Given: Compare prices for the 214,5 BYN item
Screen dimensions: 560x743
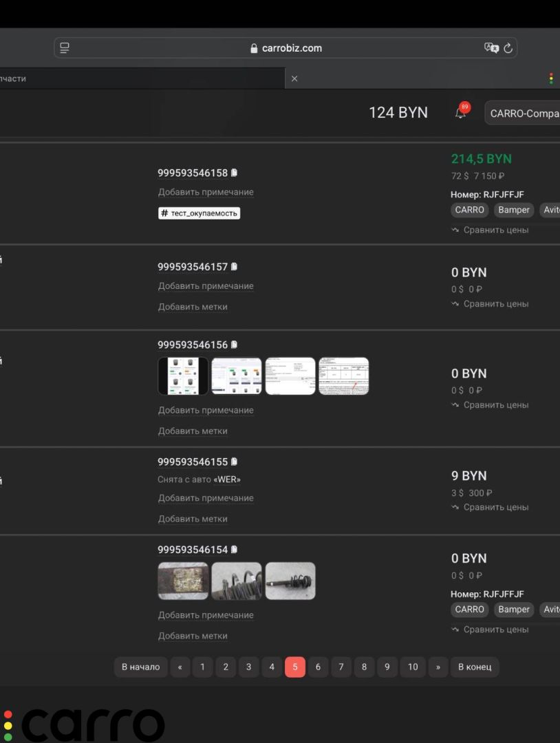Looking at the screenshot, I should point(490,230).
